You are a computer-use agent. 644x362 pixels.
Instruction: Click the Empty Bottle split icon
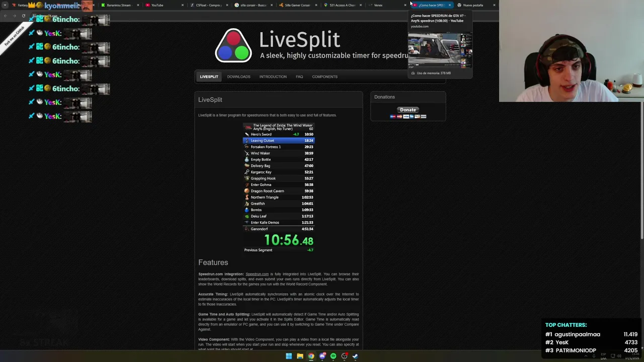tap(247, 159)
